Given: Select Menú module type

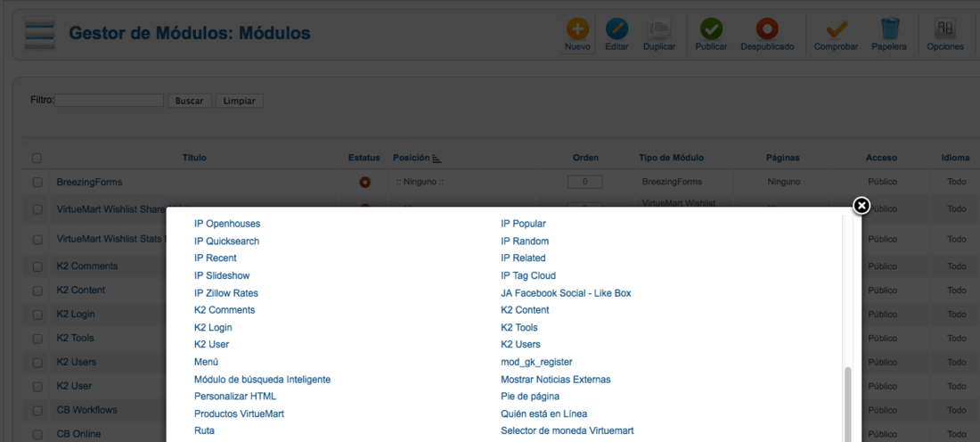Looking at the screenshot, I should point(207,362).
